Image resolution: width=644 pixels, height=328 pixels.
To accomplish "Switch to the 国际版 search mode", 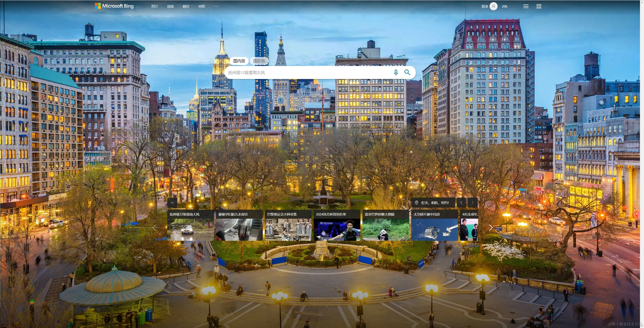I will tap(259, 61).
